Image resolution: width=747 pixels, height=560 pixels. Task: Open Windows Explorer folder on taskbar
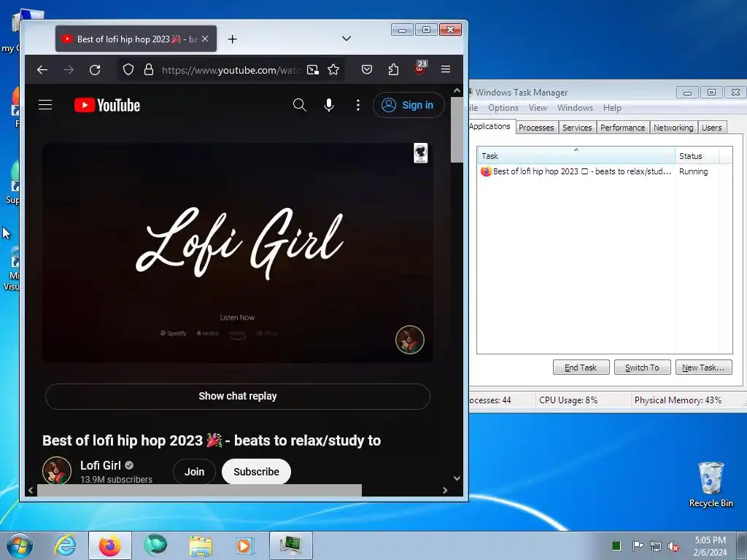(201, 545)
